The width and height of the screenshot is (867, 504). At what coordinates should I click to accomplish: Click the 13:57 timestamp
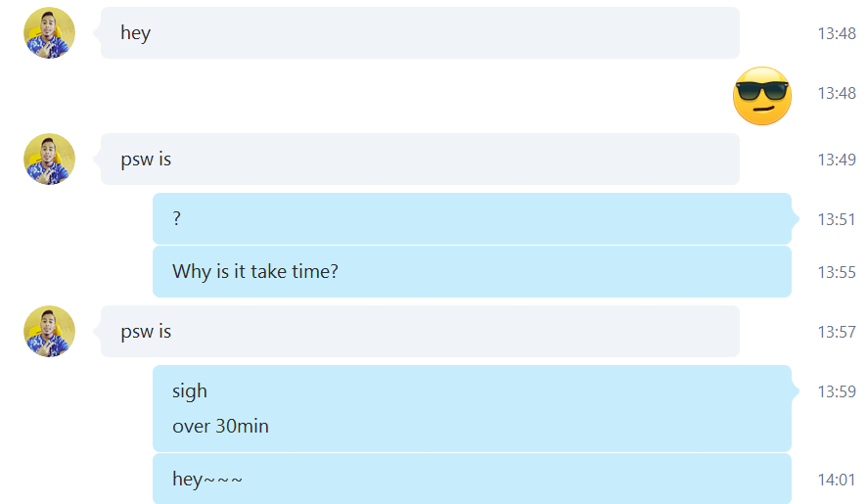(837, 332)
